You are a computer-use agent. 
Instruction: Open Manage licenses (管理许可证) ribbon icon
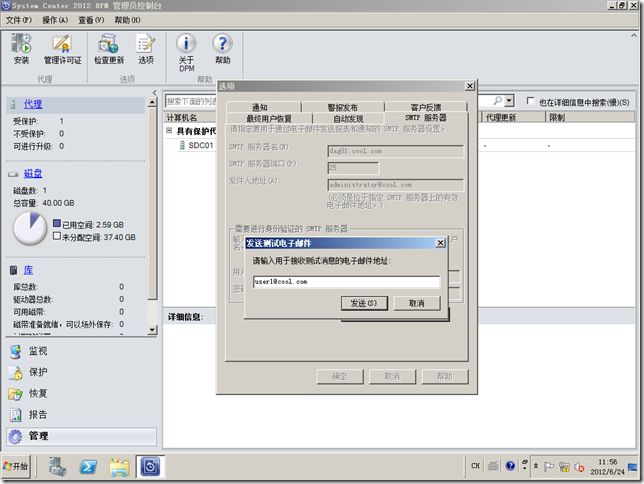click(62, 49)
